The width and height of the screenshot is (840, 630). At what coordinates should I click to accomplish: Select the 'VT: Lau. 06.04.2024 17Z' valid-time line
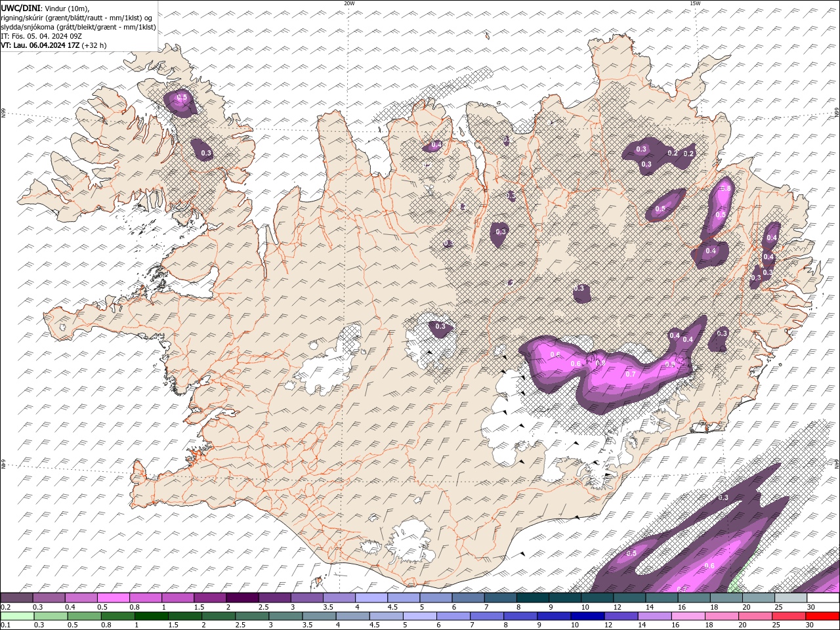click(41, 45)
